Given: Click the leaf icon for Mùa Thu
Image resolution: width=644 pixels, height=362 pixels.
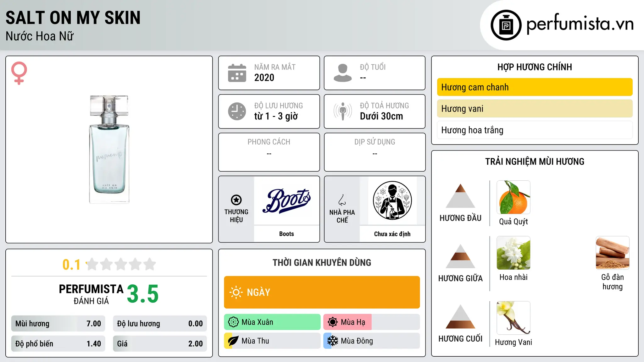Looking at the screenshot, I should click(233, 341).
